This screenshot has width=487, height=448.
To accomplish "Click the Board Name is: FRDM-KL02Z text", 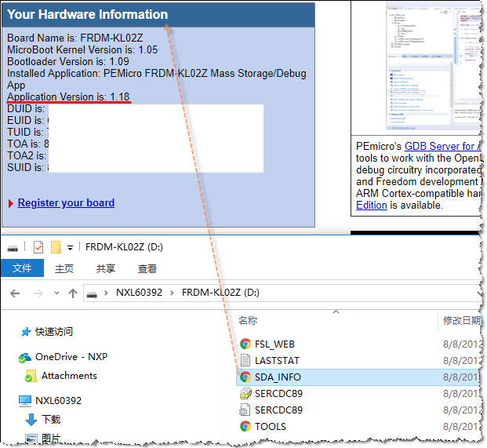I will tap(75, 38).
